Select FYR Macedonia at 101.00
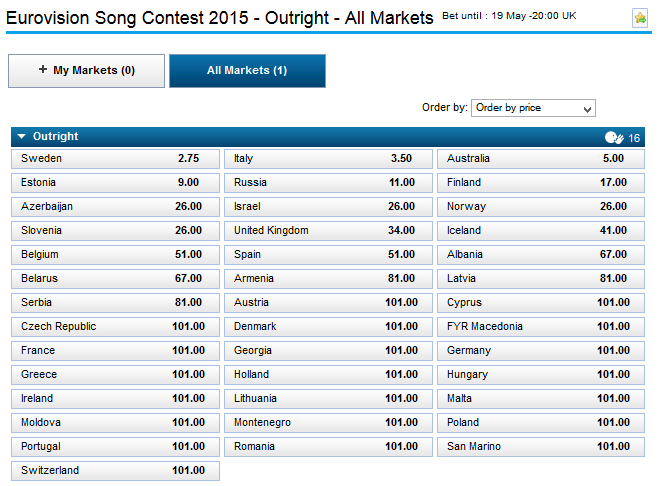 click(538, 327)
